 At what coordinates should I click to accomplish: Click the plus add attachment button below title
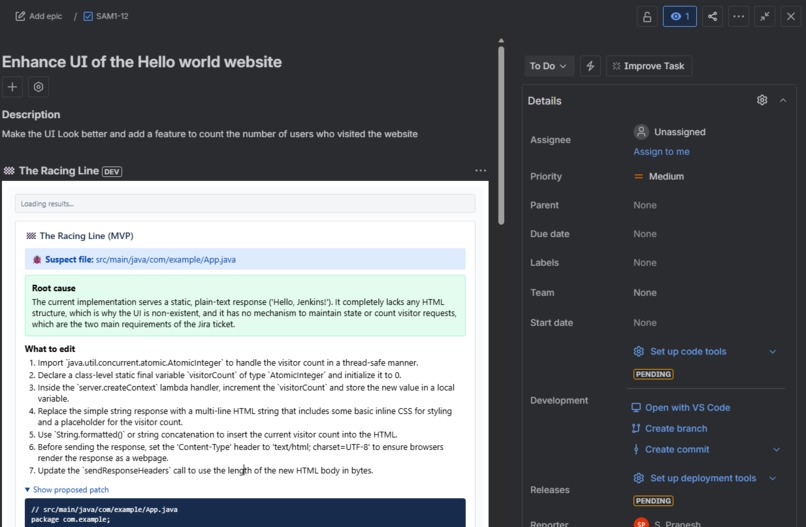[12, 87]
